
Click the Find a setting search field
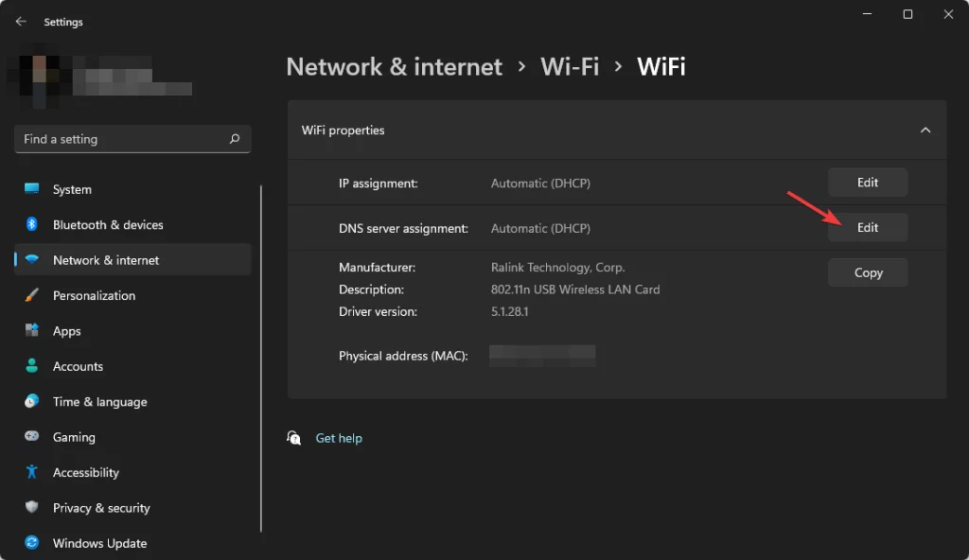coord(114,138)
